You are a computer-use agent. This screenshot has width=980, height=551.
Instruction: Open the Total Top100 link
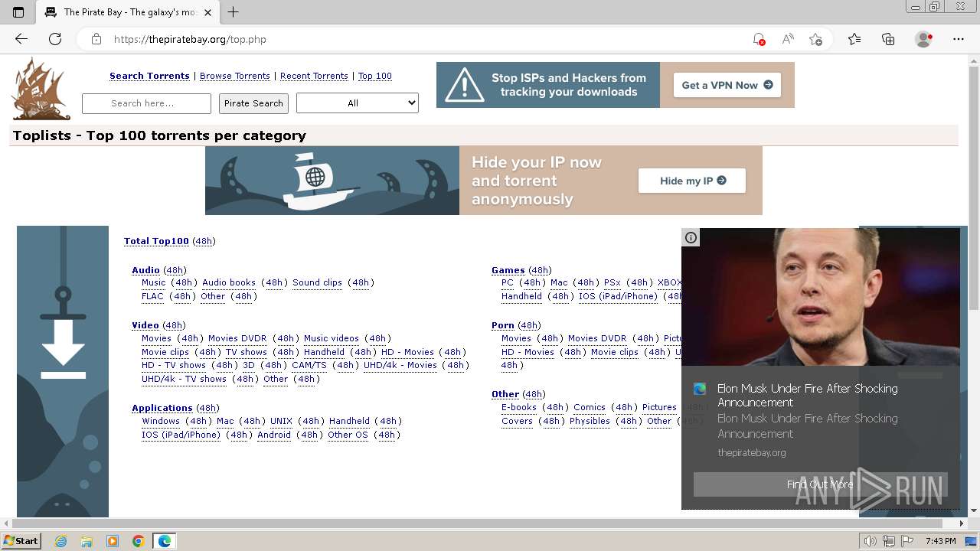tap(156, 241)
